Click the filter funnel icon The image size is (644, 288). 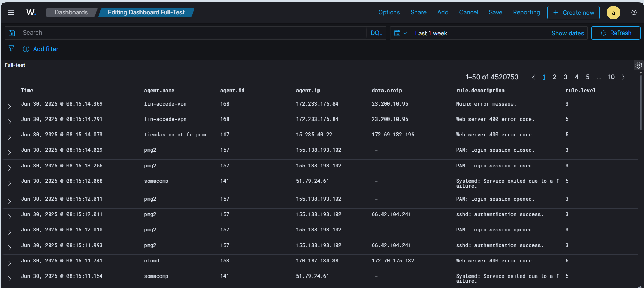[11, 49]
